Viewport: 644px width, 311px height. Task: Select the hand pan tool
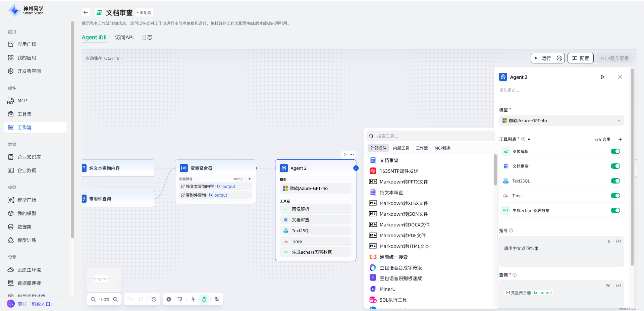pyautogui.click(x=204, y=299)
